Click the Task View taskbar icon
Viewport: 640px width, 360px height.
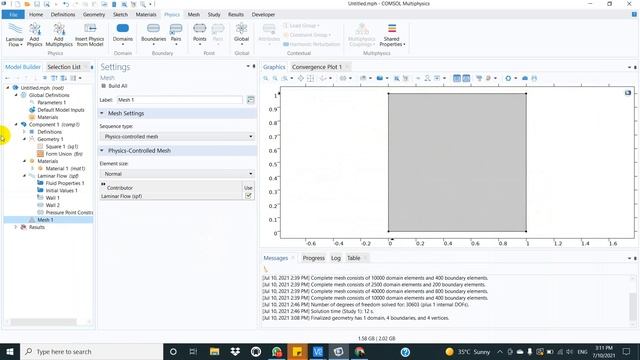coord(193,351)
